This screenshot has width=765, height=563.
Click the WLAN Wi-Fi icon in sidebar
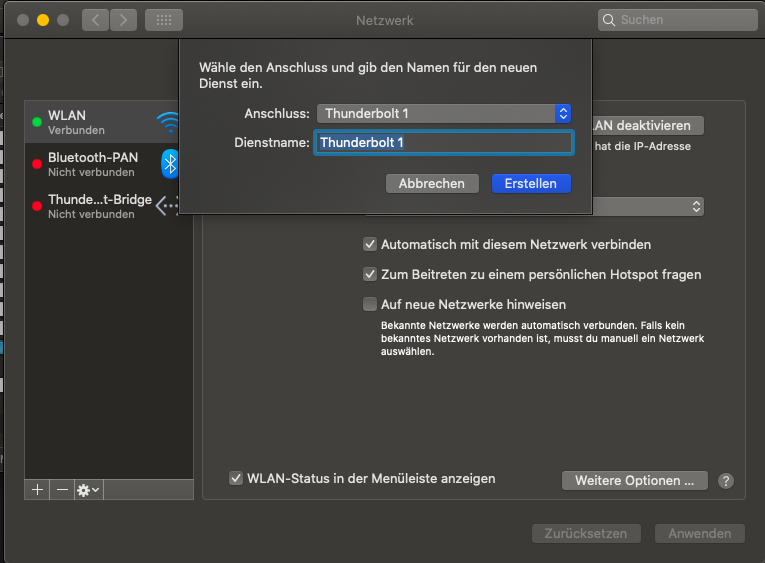168,123
